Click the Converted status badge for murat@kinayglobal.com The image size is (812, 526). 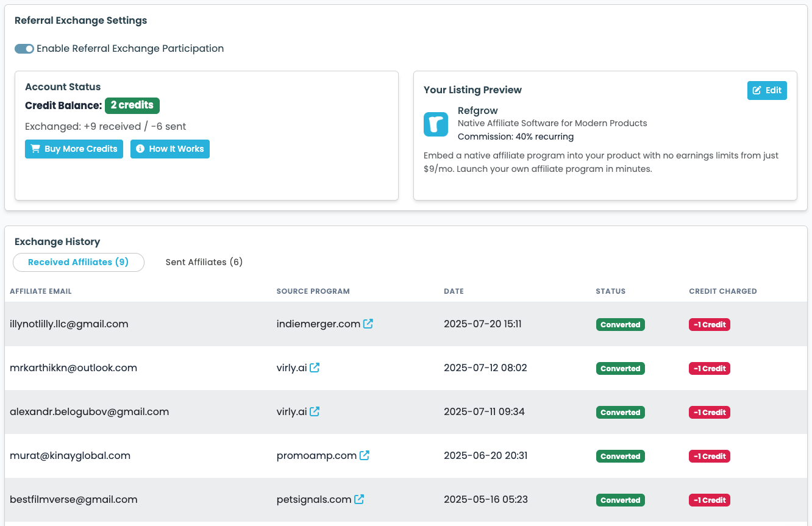(620, 456)
